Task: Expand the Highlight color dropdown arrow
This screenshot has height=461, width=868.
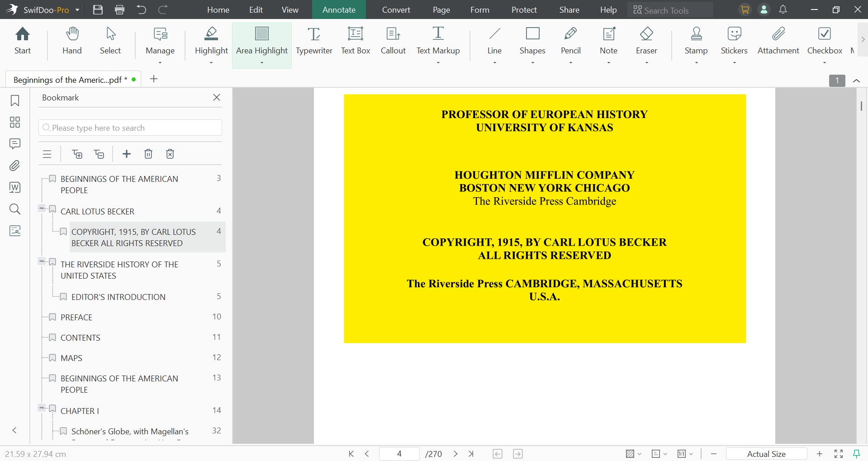Action: pos(211,62)
